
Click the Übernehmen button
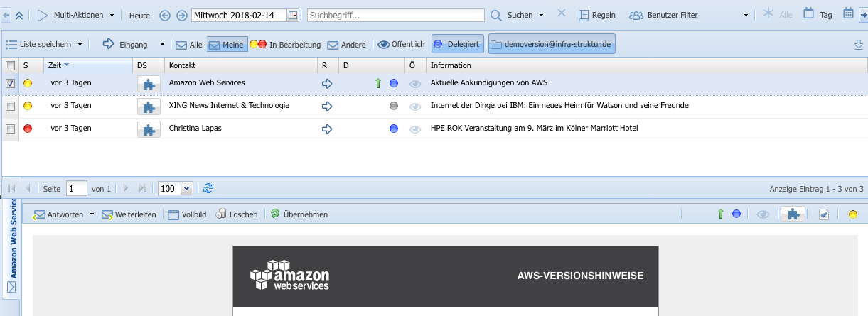[299, 214]
